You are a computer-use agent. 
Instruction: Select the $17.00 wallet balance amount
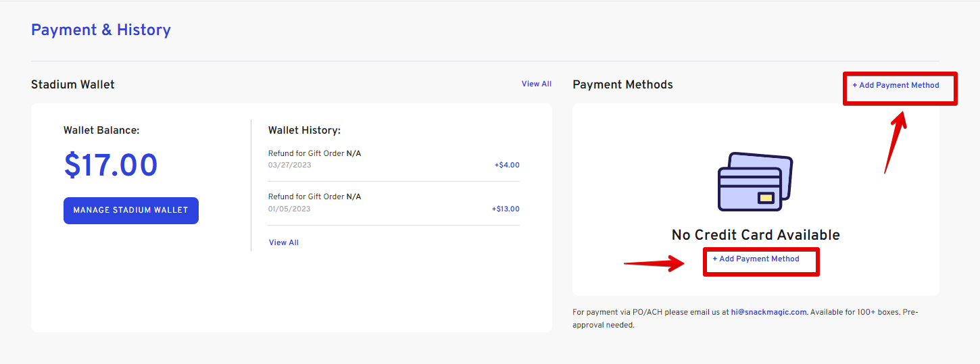[x=111, y=165]
